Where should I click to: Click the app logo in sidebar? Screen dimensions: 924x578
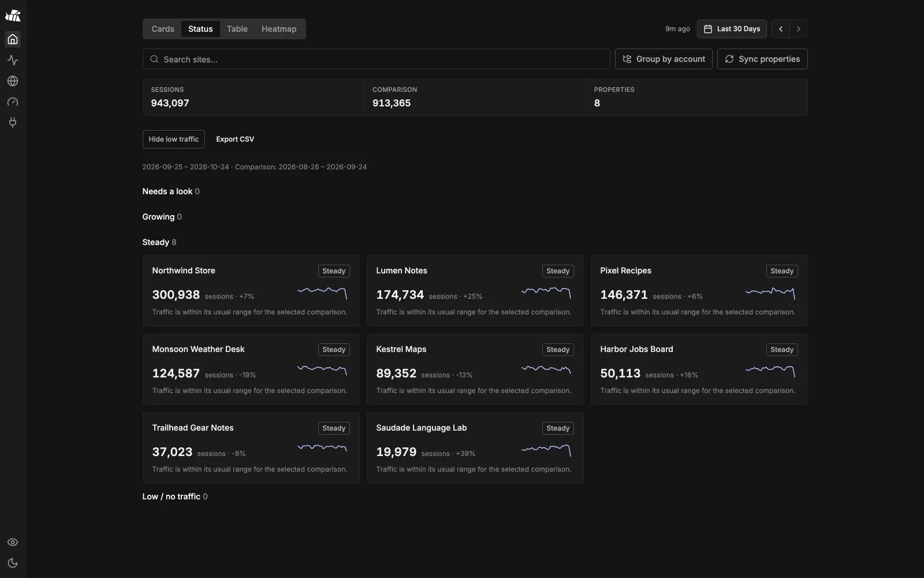point(13,16)
